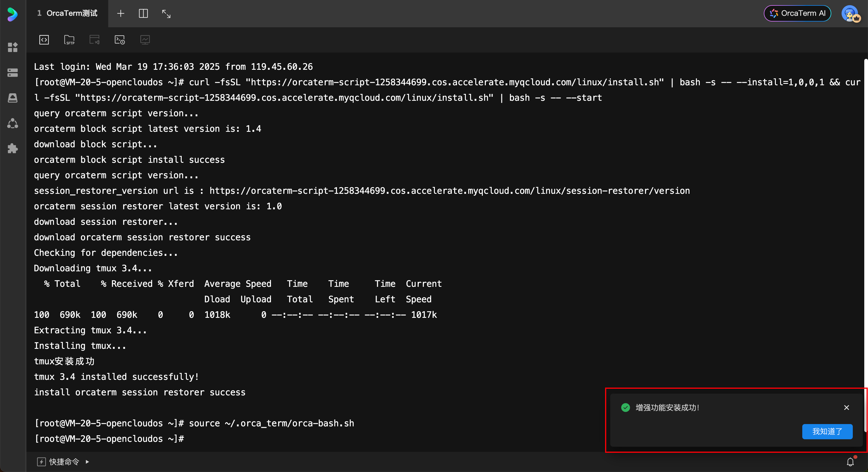868x472 pixels.
Task: Open the server list sidebar icon
Action: (x=12, y=72)
